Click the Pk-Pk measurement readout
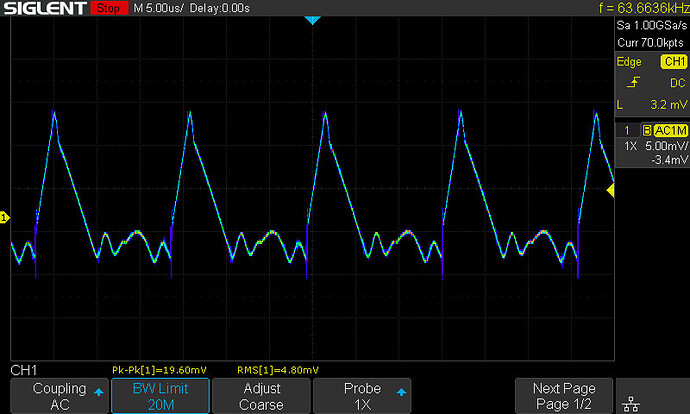Image resolution: width=690 pixels, height=414 pixels. point(159,370)
